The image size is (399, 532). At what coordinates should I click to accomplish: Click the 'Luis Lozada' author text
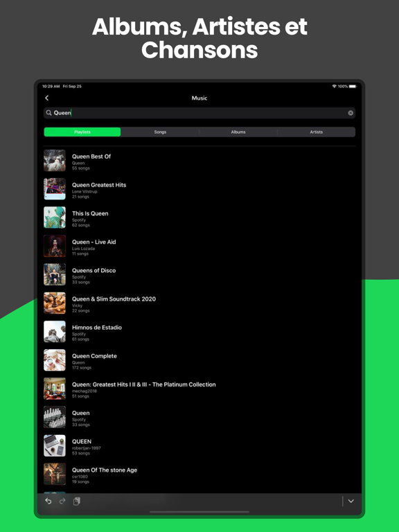[83, 249]
